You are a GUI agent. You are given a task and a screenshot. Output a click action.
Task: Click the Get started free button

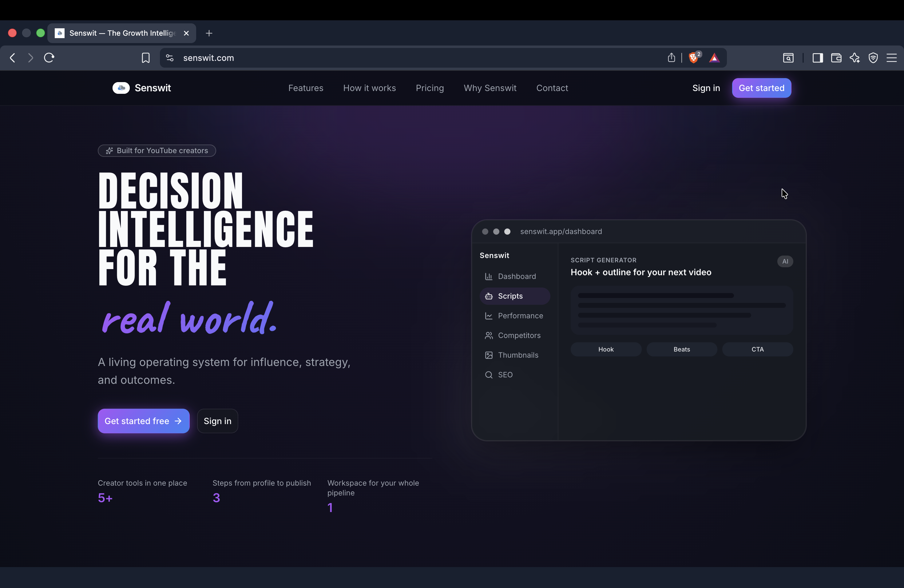[x=144, y=421]
